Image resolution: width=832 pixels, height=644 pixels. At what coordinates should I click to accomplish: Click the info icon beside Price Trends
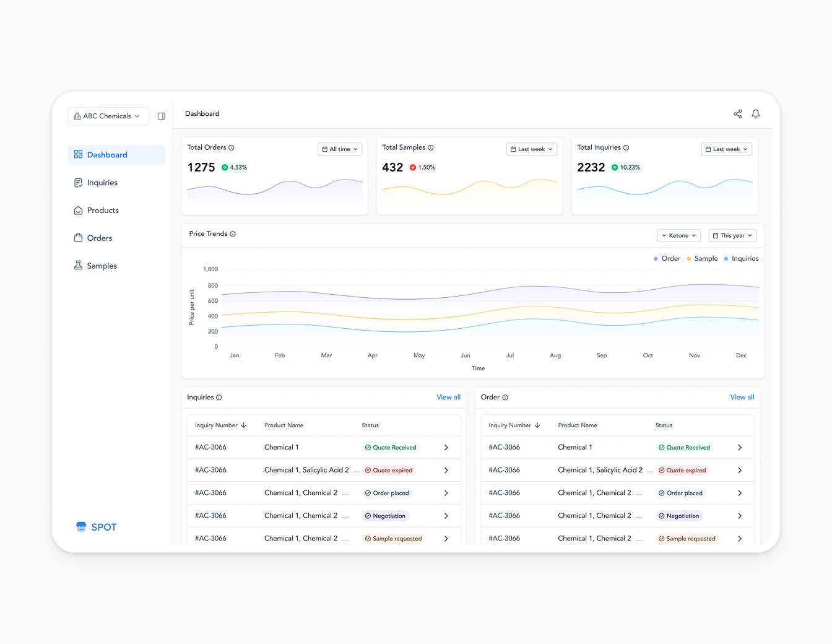[233, 233]
